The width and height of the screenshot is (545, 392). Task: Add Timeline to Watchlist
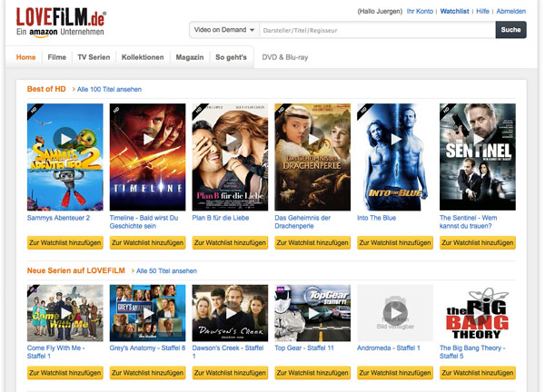148,242
